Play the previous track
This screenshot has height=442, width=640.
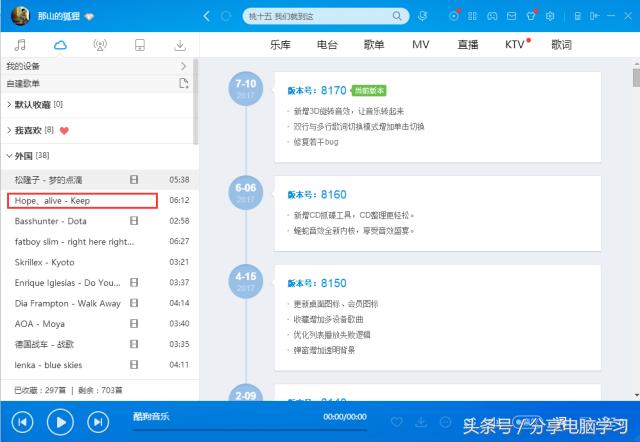[x=22, y=422]
